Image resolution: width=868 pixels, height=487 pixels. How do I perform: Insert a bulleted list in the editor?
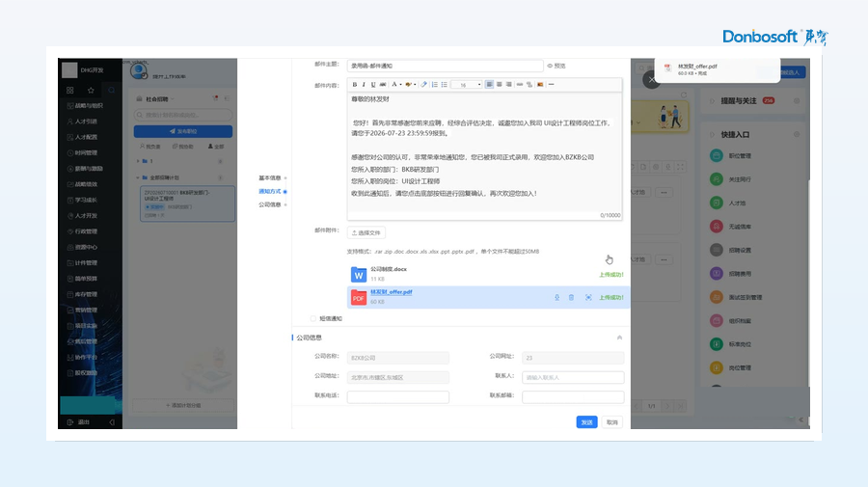(444, 85)
